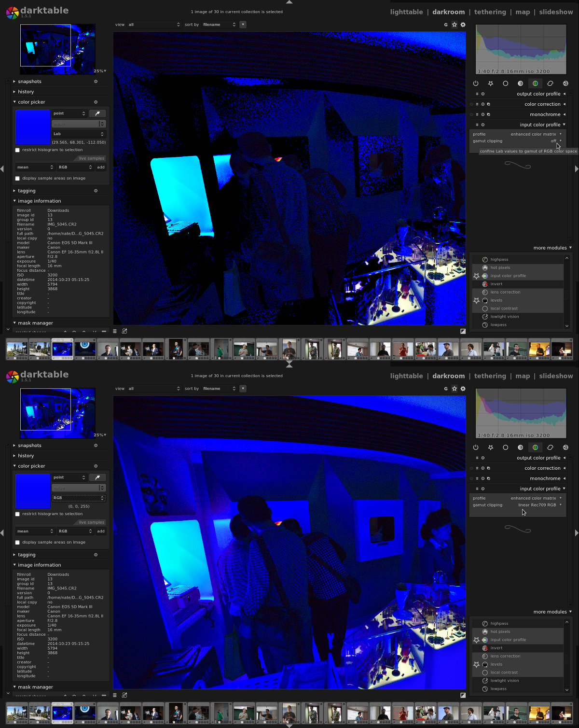Expand more modules list in lower window

552,612
